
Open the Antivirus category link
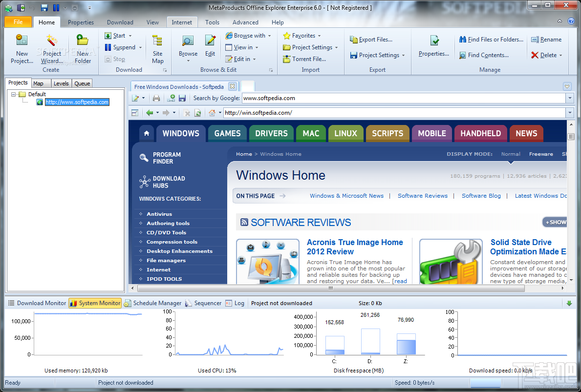159,214
